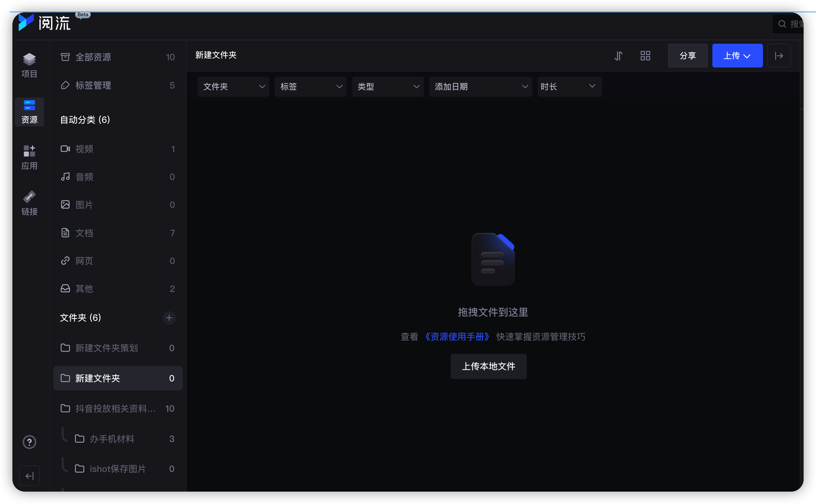Open the 标签 filter dropdown
This screenshot has width=816, height=504.
[310, 87]
